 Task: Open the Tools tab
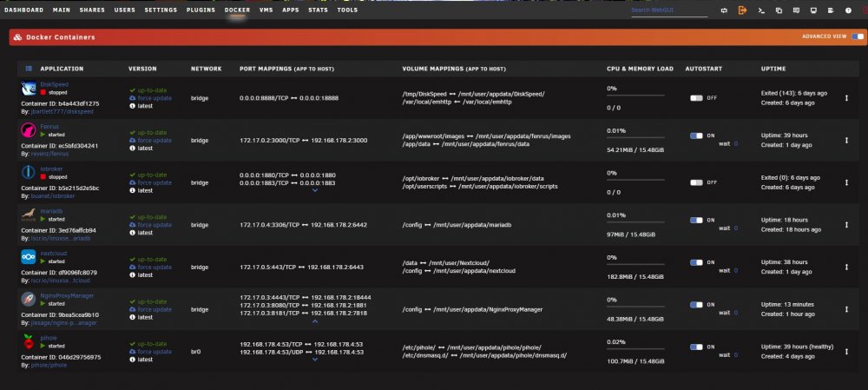348,10
